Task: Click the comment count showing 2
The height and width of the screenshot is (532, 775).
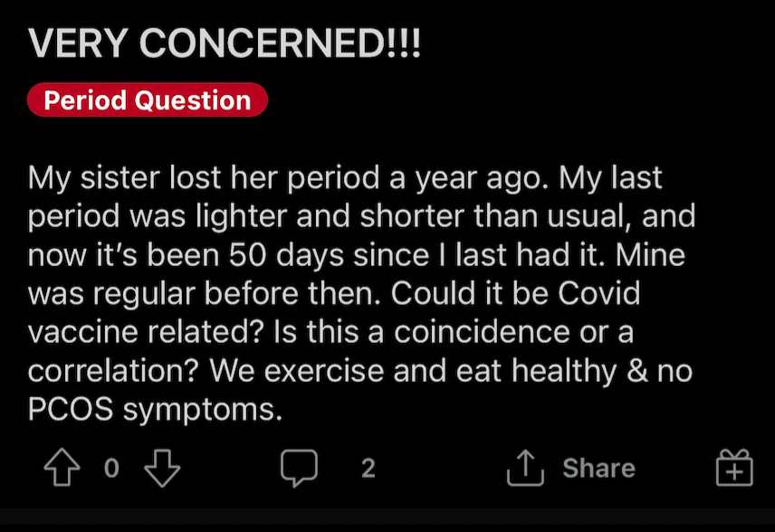Action: click(x=368, y=468)
